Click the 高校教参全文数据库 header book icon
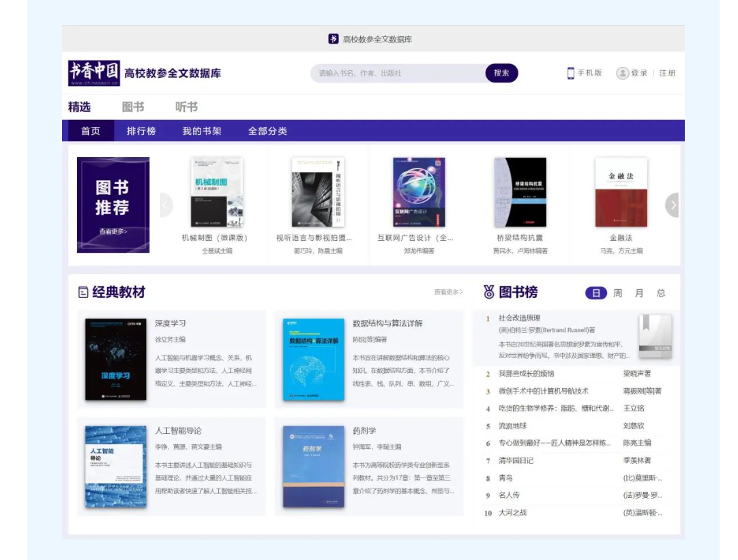The width and height of the screenshot is (738, 560). pos(334,39)
